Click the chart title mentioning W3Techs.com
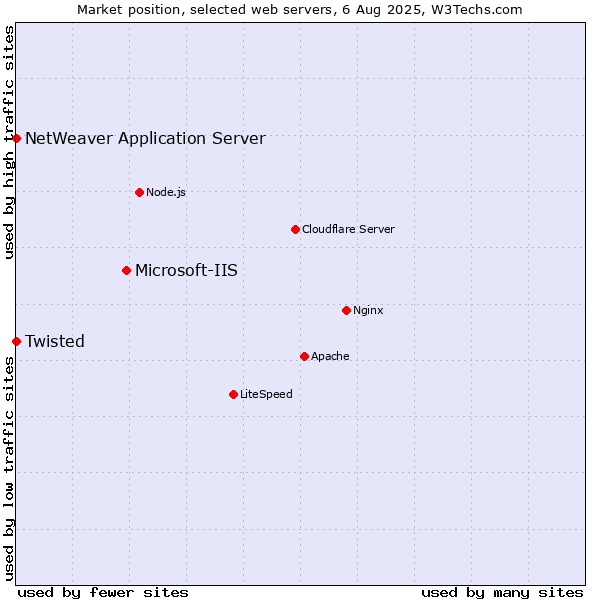600x600 pixels. pos(300,10)
